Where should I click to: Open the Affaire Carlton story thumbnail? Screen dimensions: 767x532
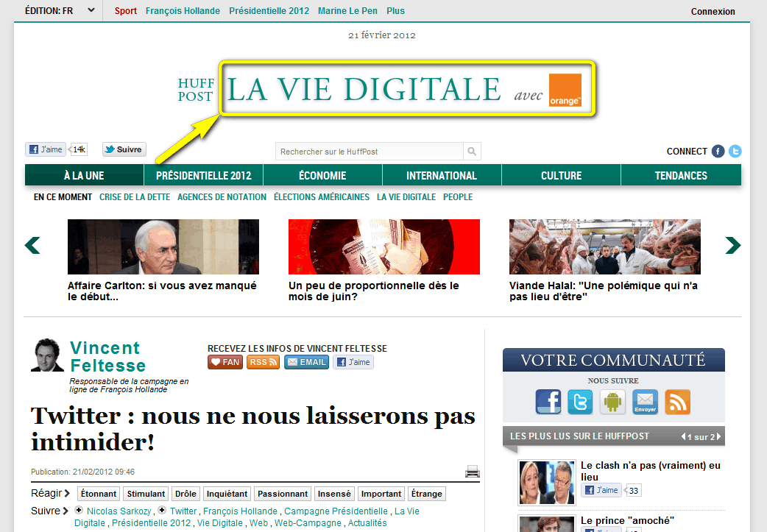tap(163, 247)
